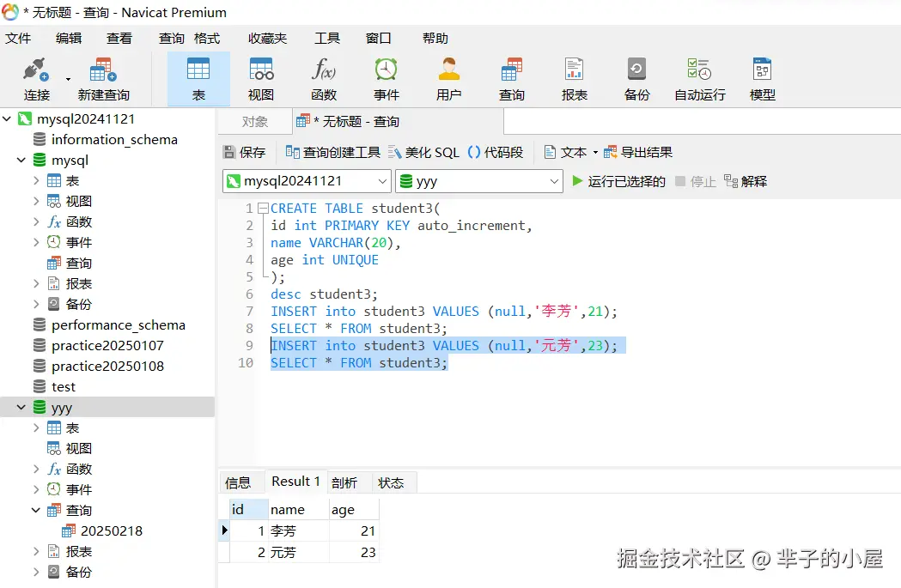This screenshot has height=588, width=901.
Task: Open the 格式 menu
Action: (207, 39)
